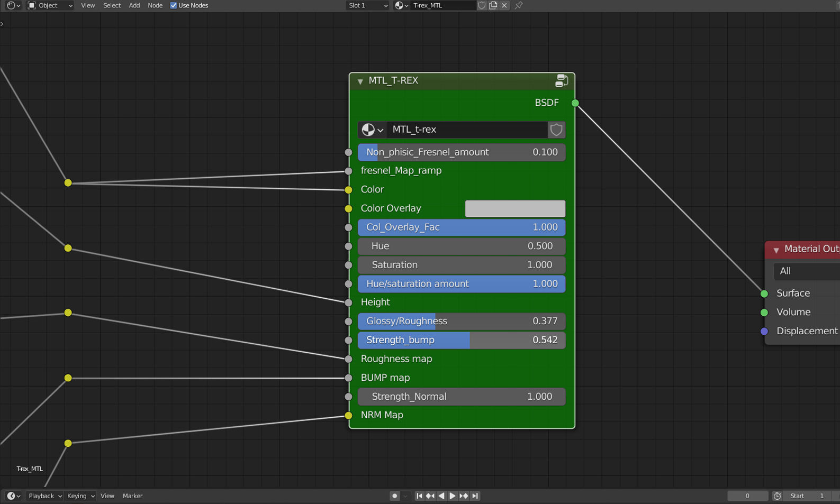The image size is (840, 504).
Task: Jump to the first frame
Action: (x=419, y=496)
